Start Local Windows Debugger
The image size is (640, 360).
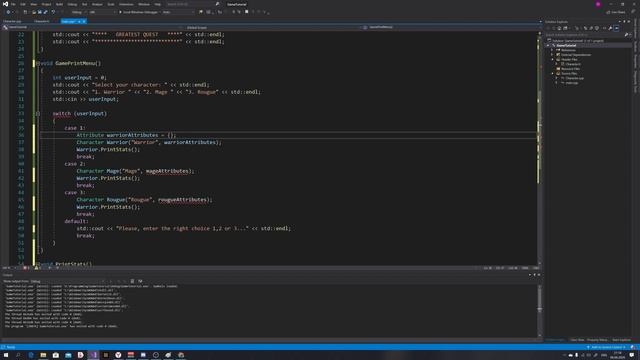(x=138, y=12)
